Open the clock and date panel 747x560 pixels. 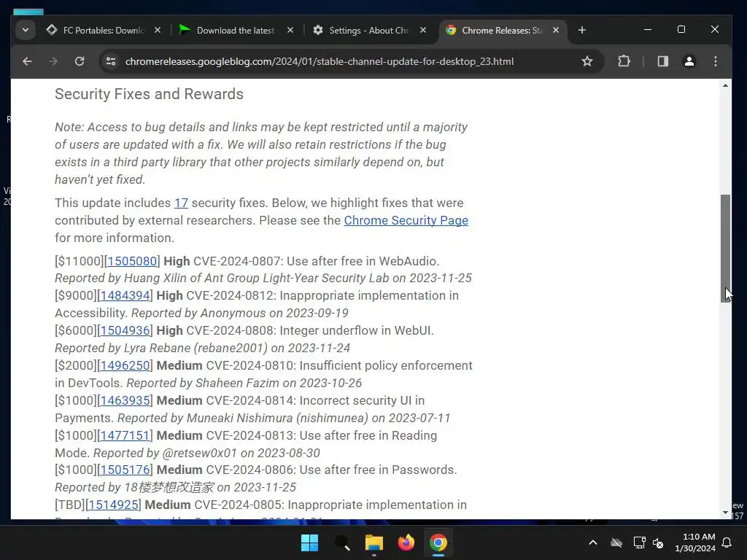(695, 542)
